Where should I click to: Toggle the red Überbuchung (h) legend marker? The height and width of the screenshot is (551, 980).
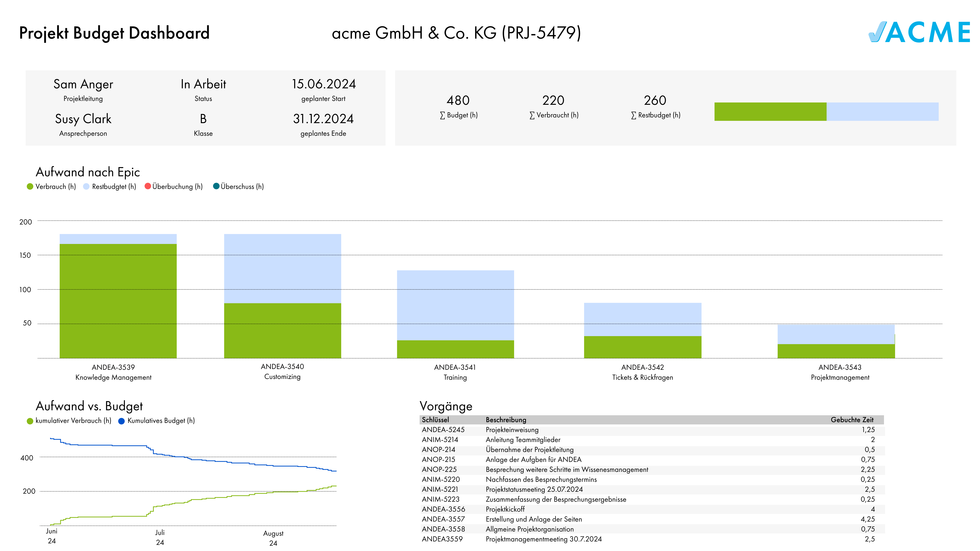(x=148, y=186)
